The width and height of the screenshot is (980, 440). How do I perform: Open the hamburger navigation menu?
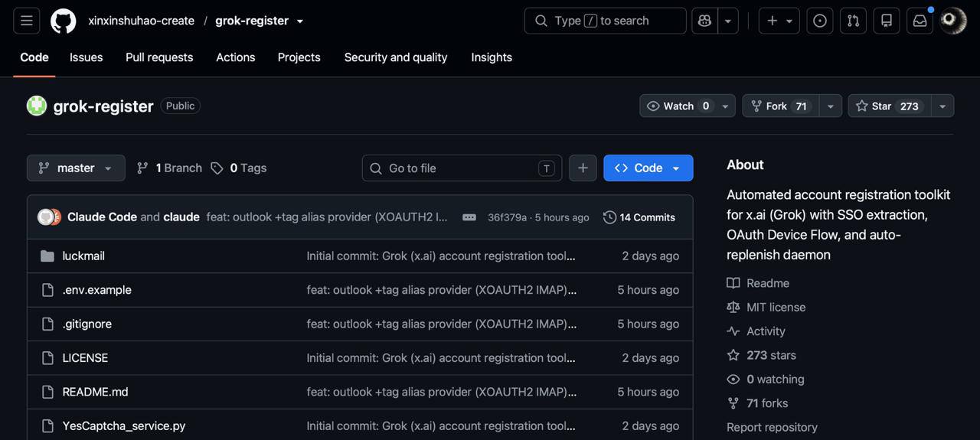pyautogui.click(x=26, y=21)
